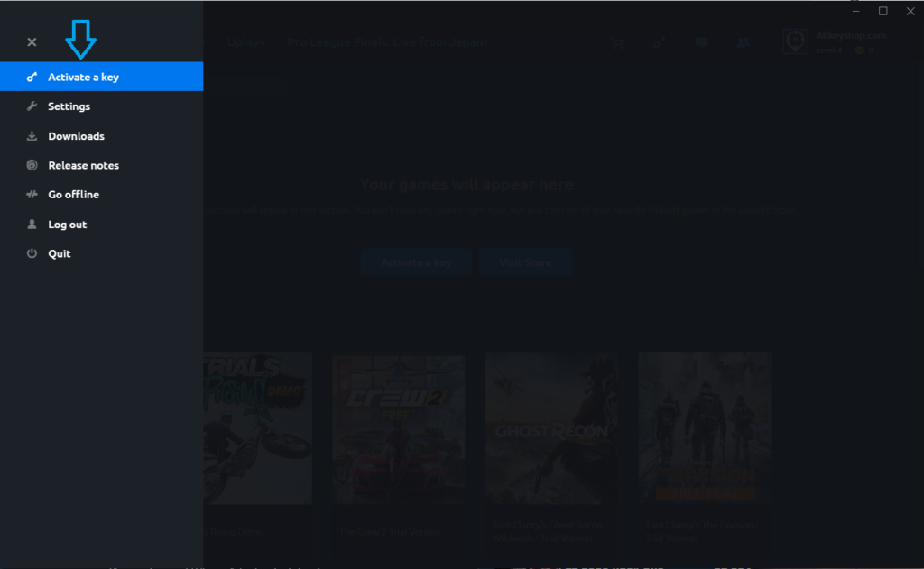Open the shopping cart in top bar

point(617,42)
